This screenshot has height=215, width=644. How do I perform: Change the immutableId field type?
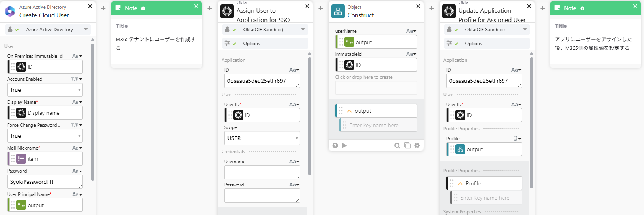pyautogui.click(x=411, y=54)
